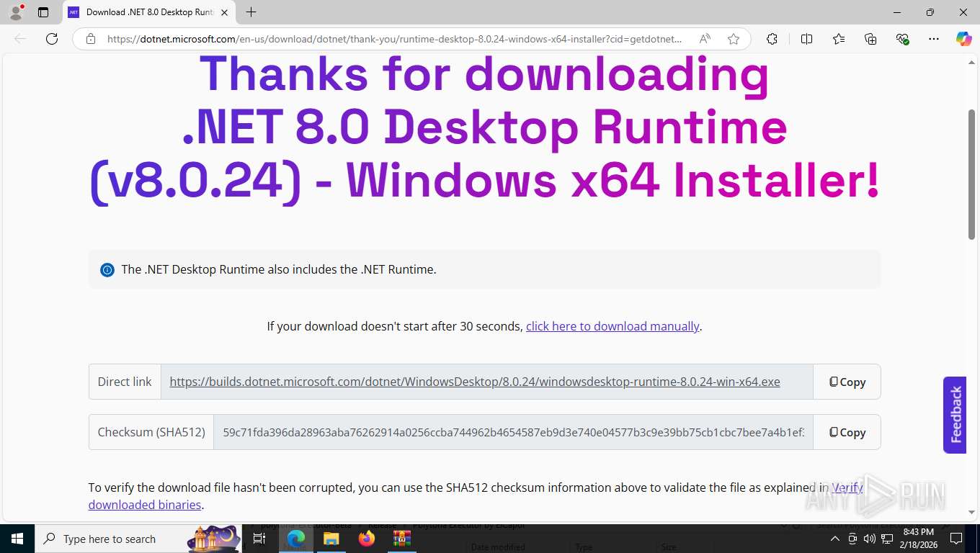Open Browser essentials heart icon
The width and height of the screenshot is (980, 553).
click(x=902, y=39)
